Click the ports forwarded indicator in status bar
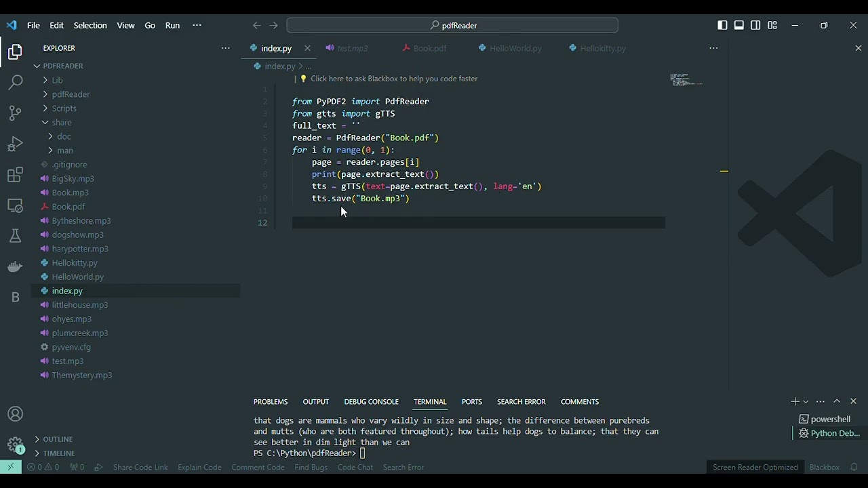 point(77,467)
